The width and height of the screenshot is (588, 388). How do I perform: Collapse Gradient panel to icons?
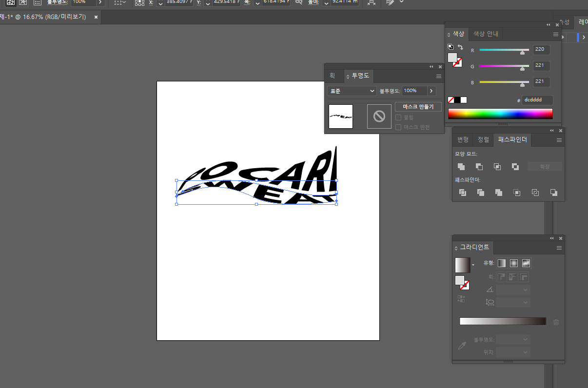click(552, 238)
